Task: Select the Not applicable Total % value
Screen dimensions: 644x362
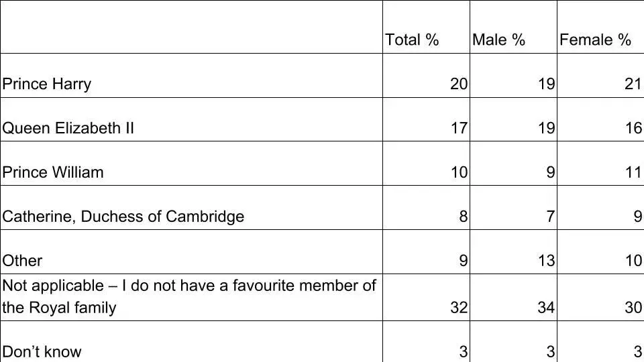Action: [x=459, y=308]
